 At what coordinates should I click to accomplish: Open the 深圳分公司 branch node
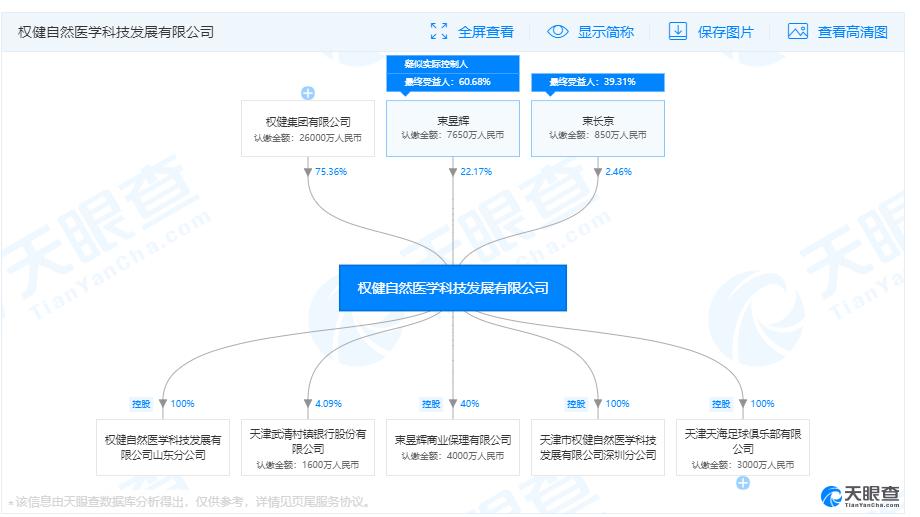tap(597, 447)
